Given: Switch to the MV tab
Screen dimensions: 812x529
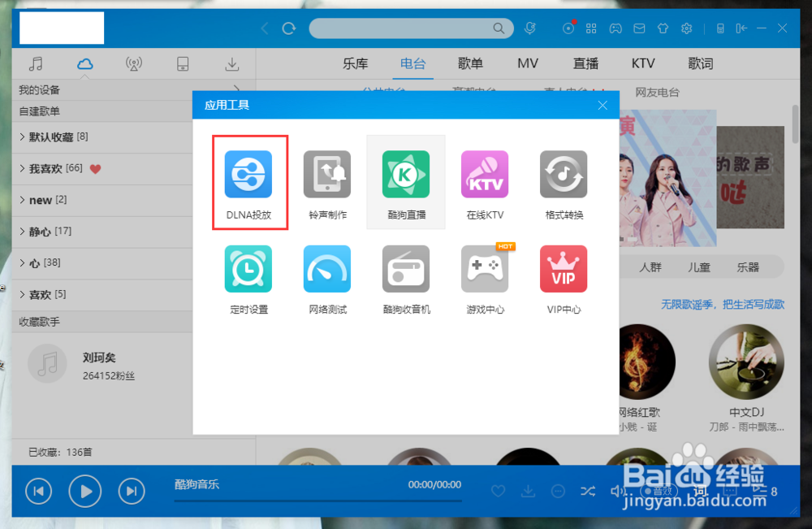Looking at the screenshot, I should (x=528, y=63).
